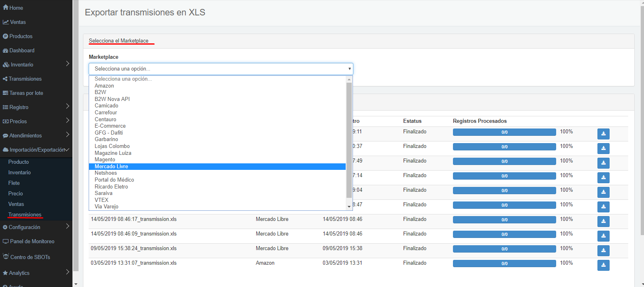
Task: Open the Marketplace select box
Action: tap(221, 69)
